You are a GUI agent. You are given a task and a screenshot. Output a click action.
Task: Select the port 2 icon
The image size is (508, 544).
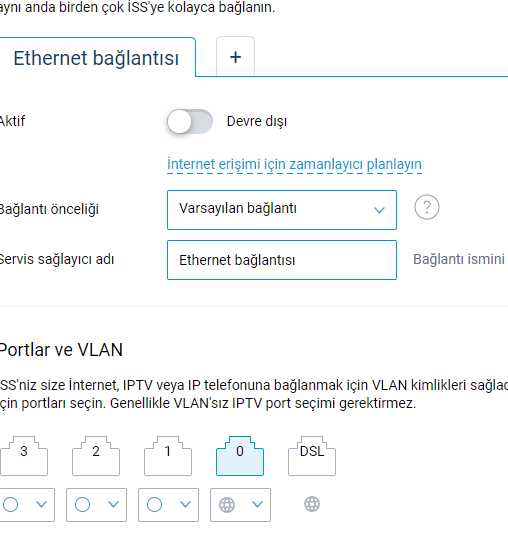pyautogui.click(x=96, y=456)
